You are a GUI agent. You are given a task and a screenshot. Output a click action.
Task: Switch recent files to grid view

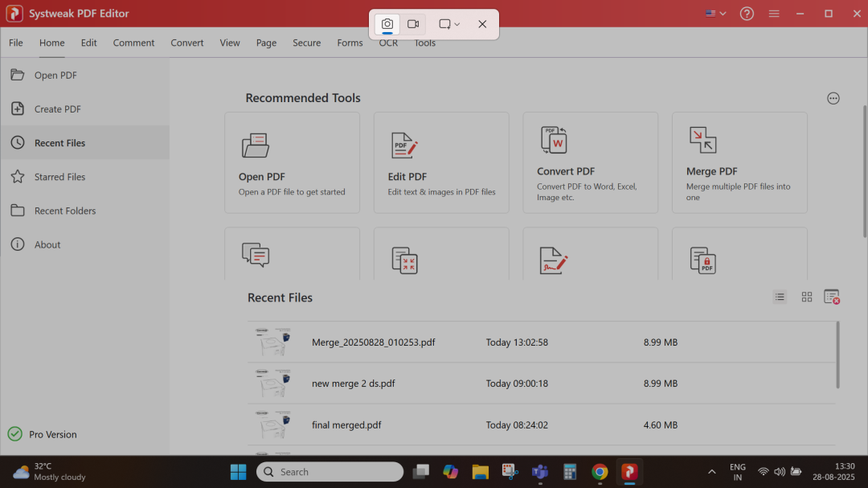(807, 297)
